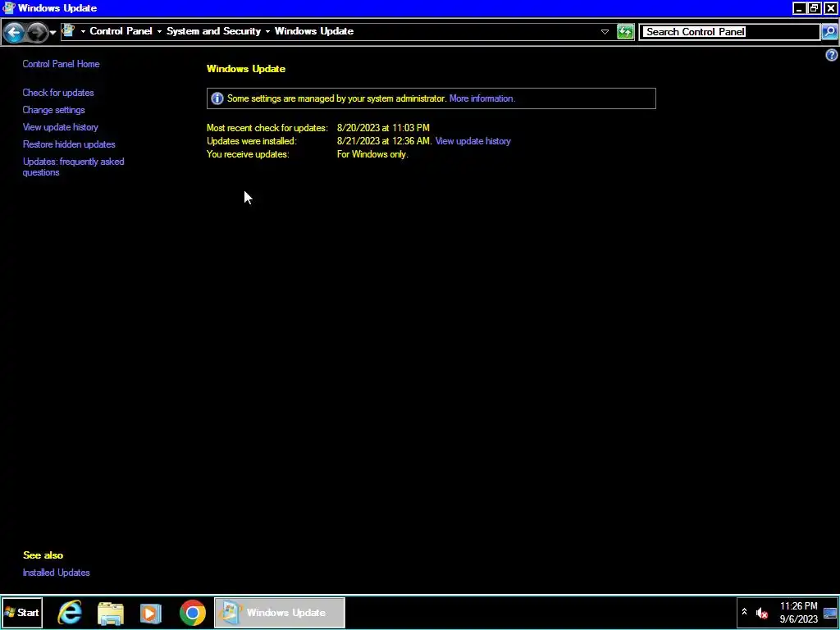Open the clock showing 11:26 PM
Screen dimensions: 840x630
pyautogui.click(x=798, y=613)
